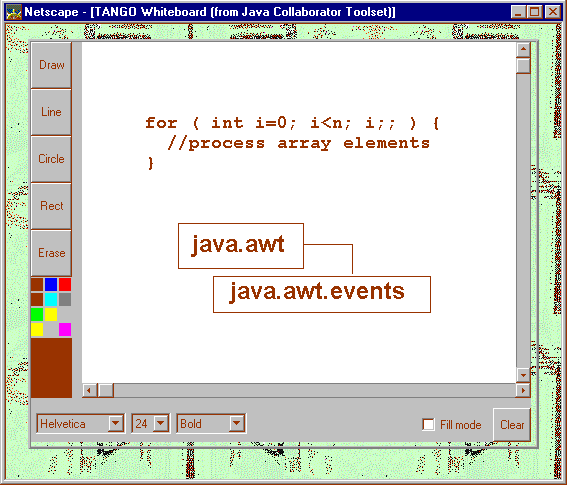Click the Netscape window system menu icon

14,12
